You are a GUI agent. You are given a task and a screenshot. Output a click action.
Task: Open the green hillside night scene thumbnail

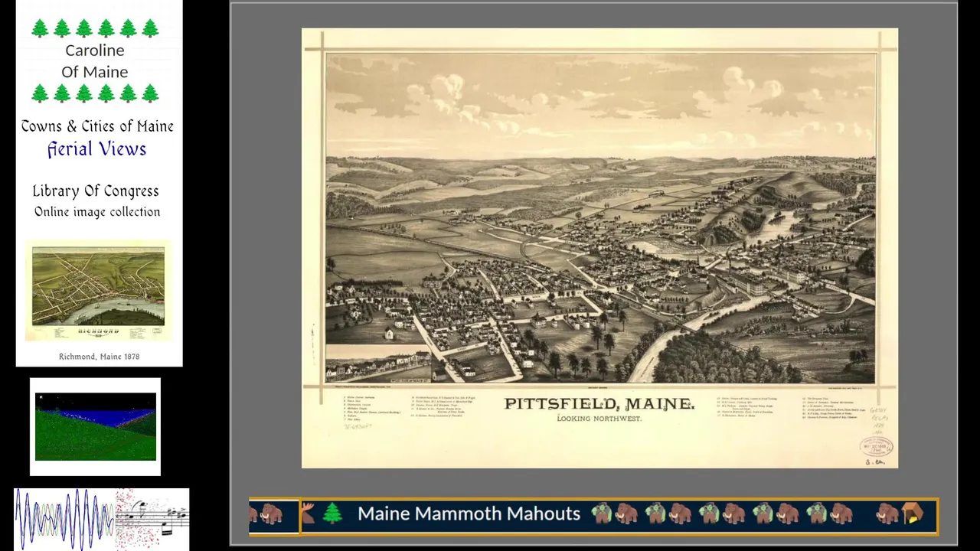96,426
